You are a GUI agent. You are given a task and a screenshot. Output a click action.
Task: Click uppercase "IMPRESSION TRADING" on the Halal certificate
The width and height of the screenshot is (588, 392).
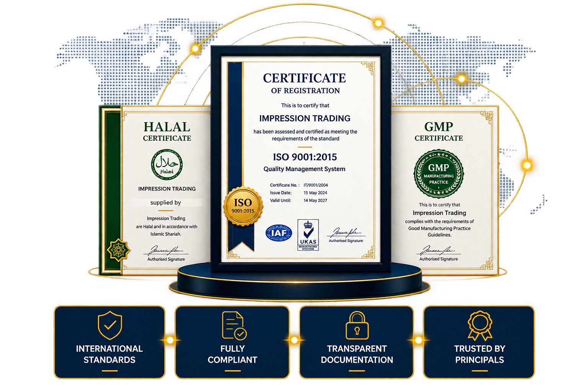click(167, 189)
